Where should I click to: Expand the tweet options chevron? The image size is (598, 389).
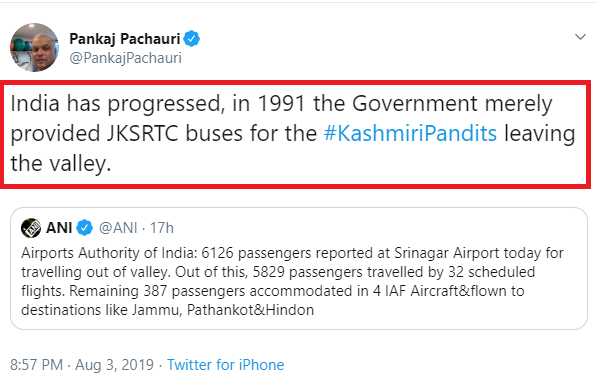click(580, 37)
